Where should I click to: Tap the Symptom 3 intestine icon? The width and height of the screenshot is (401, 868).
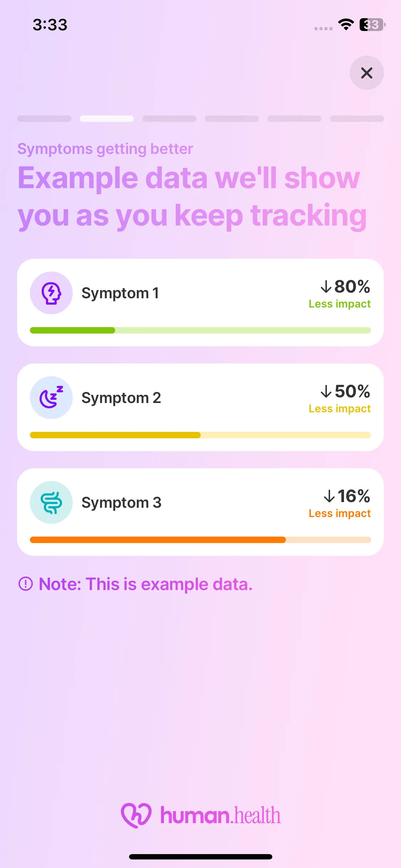51,502
